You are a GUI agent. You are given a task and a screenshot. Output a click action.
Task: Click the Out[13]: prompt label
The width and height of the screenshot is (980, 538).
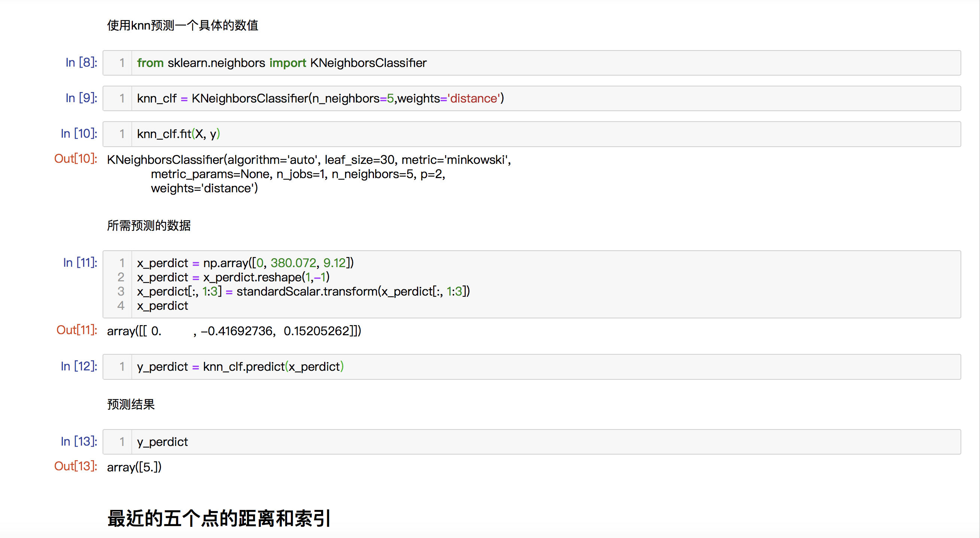pyautogui.click(x=76, y=466)
